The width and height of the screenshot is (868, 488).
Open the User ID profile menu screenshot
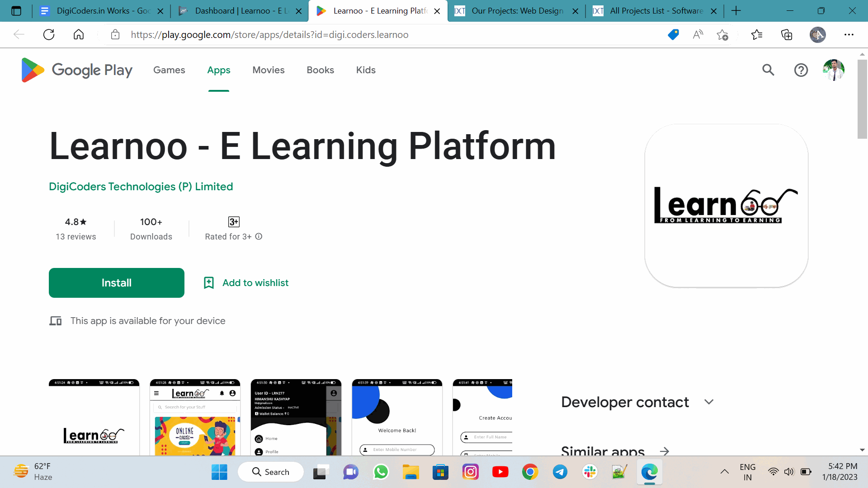point(296,417)
